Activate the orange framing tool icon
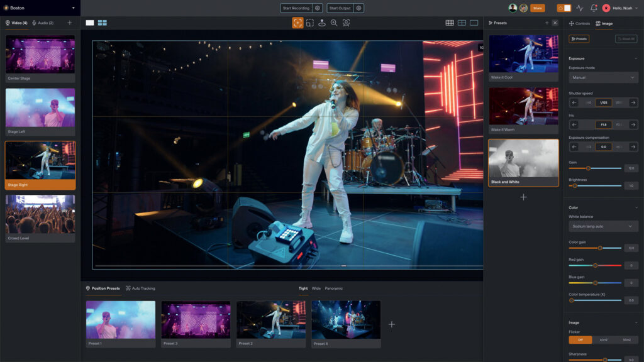Image resolution: width=644 pixels, height=362 pixels. coord(297,23)
